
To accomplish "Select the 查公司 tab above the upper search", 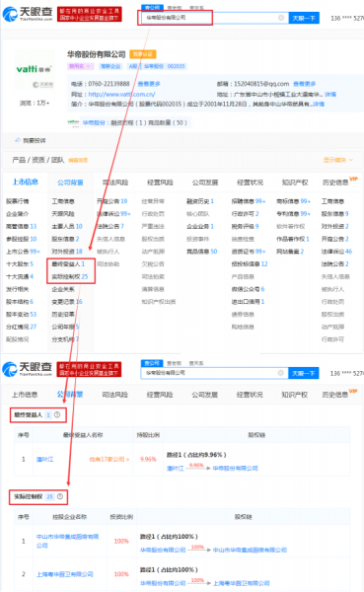I will [x=152, y=8].
